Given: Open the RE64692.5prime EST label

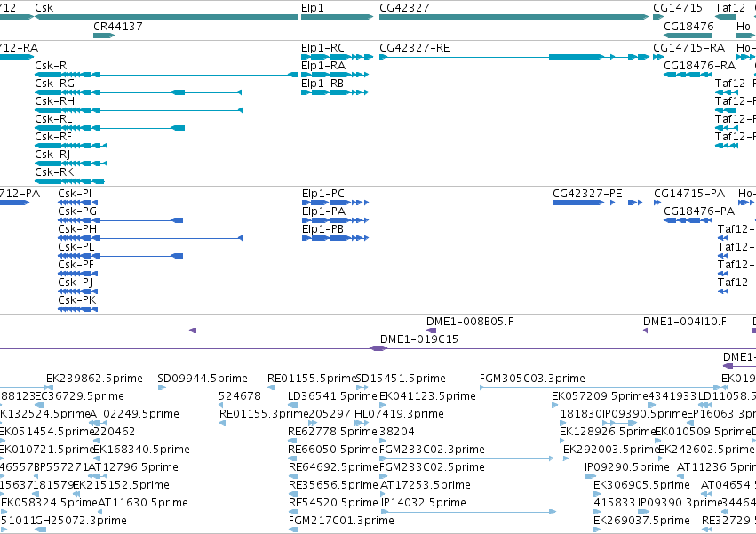Looking at the screenshot, I should 333,467.
